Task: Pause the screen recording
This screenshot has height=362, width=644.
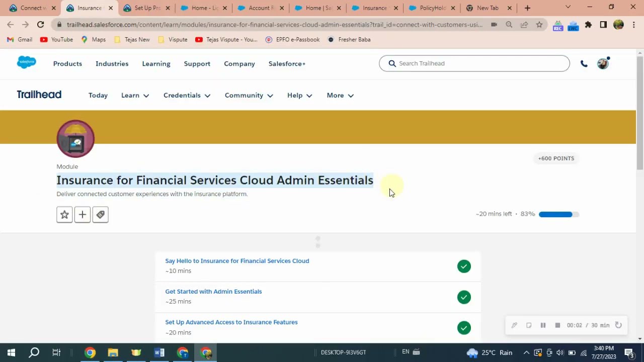Action: [x=543, y=325]
